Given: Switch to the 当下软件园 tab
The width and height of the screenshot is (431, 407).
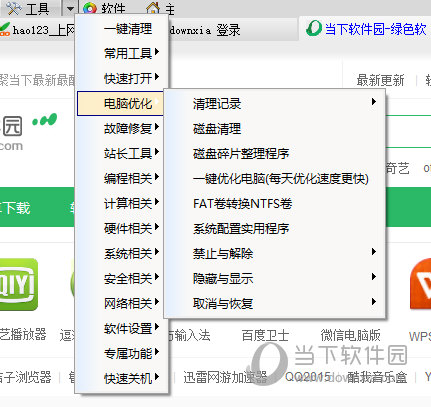Looking at the screenshot, I should 366,29.
